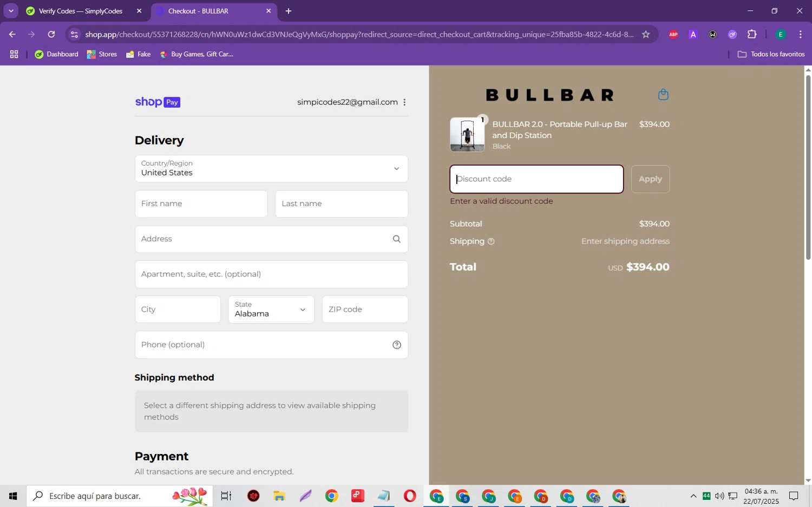Switch to the Verify Codes — SimplyCodes tab
Viewport: 812px width, 507px height.
81,11
